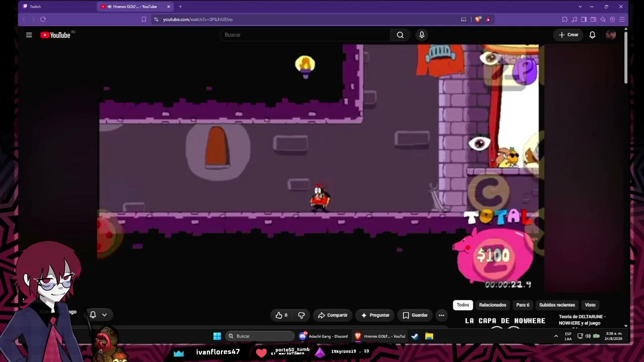The image size is (644, 362).
Task: Open the Windows Start menu
Action: click(217, 336)
